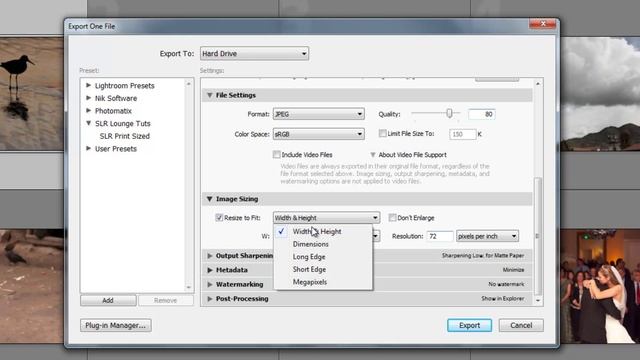Expand the Metadata section
Screen dimensions: 640x360
click(210, 270)
